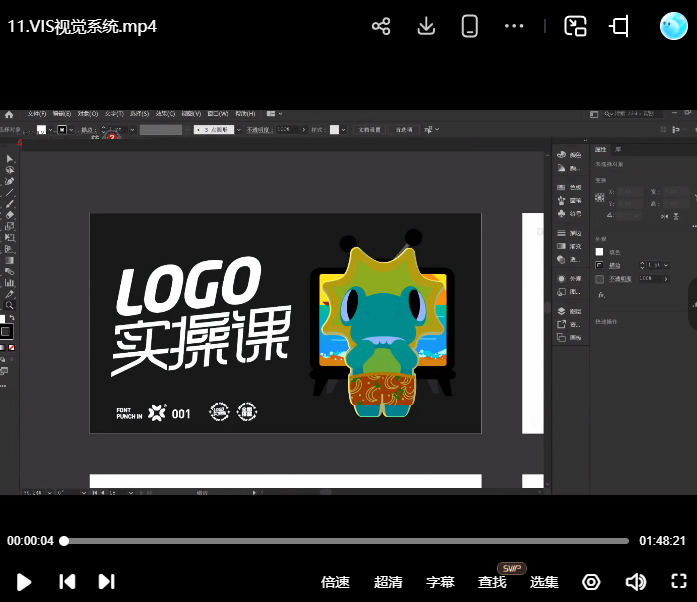The image size is (697, 602).
Task: Open the three-dots more options menu
Action: (x=514, y=27)
